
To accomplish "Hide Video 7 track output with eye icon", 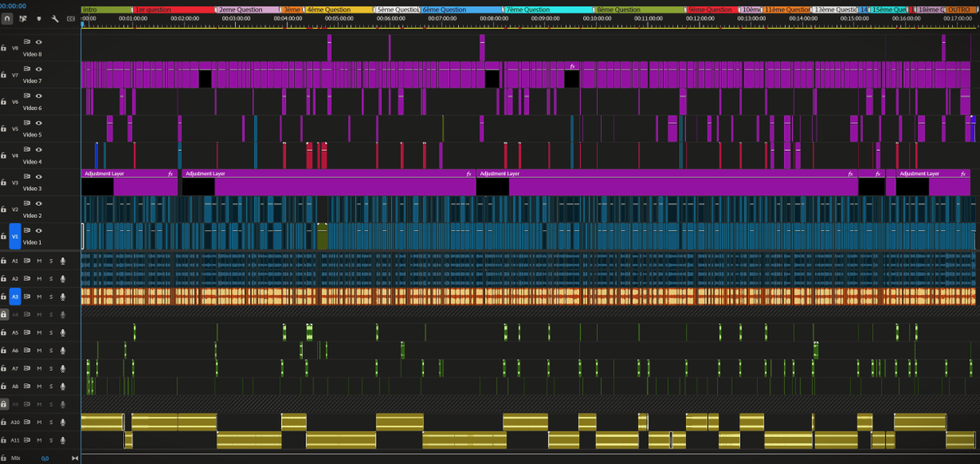I will [x=38, y=68].
